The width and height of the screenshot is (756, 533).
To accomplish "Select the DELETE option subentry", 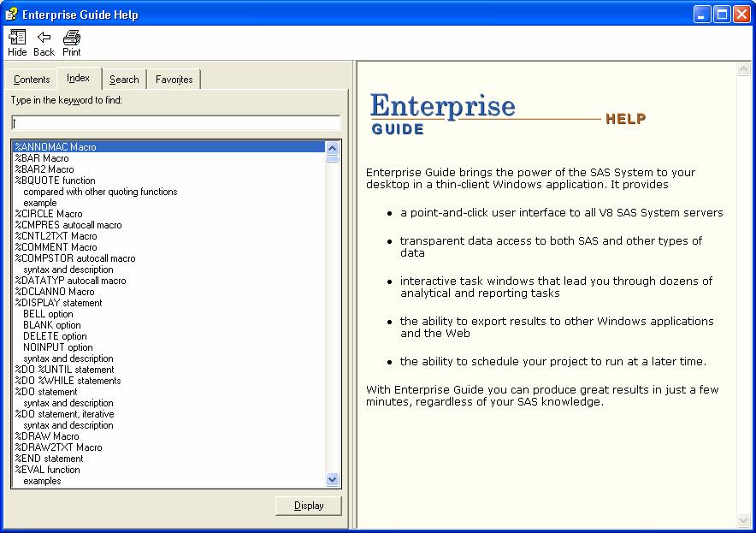I will click(x=55, y=335).
